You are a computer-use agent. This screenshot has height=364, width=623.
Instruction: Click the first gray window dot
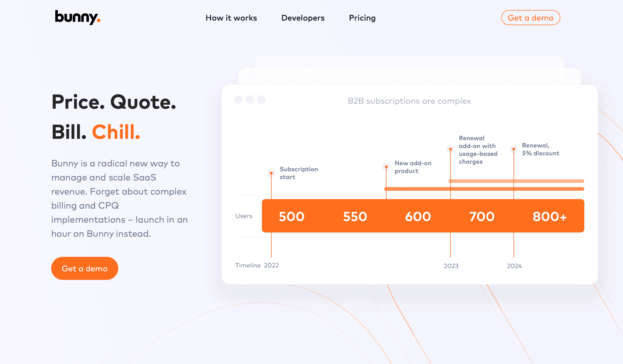click(x=238, y=99)
